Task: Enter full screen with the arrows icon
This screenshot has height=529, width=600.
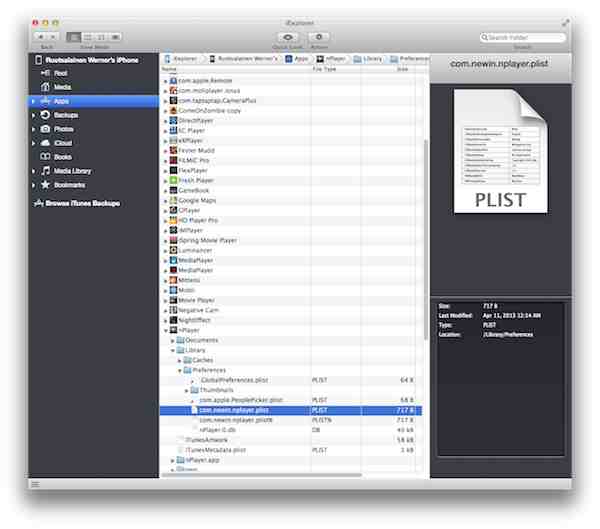Action: click(565, 23)
